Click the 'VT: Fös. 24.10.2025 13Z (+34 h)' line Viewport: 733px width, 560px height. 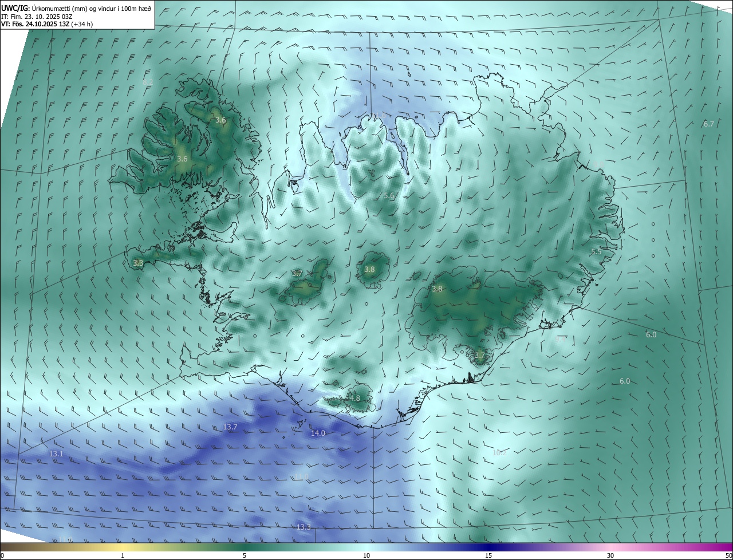pos(47,25)
